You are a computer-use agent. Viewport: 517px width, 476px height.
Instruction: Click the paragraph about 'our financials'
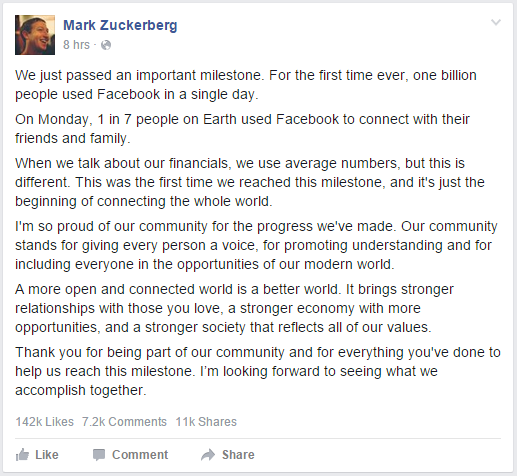tap(250, 182)
